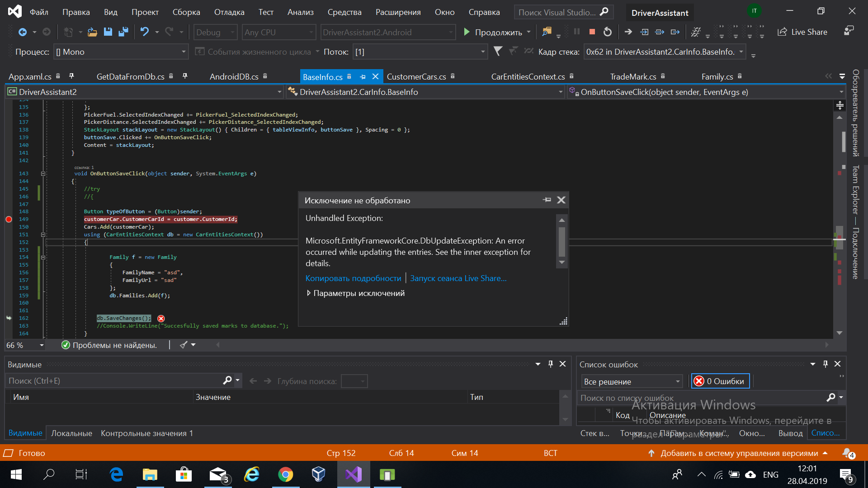Open the Расширения menu
Viewport: 868px width, 488px height.
pos(398,12)
